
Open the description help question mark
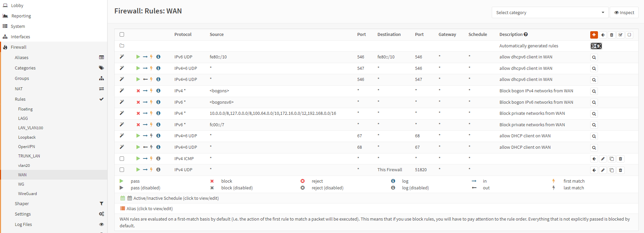point(526,34)
